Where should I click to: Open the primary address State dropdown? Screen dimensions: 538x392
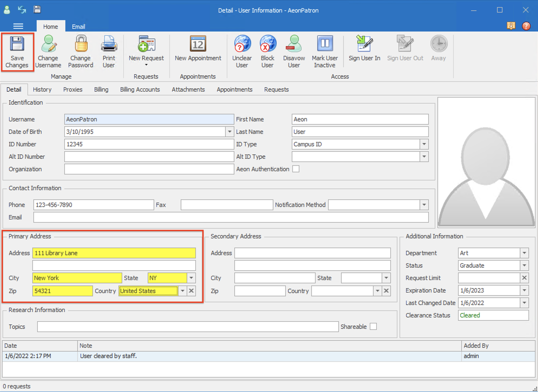coord(191,278)
